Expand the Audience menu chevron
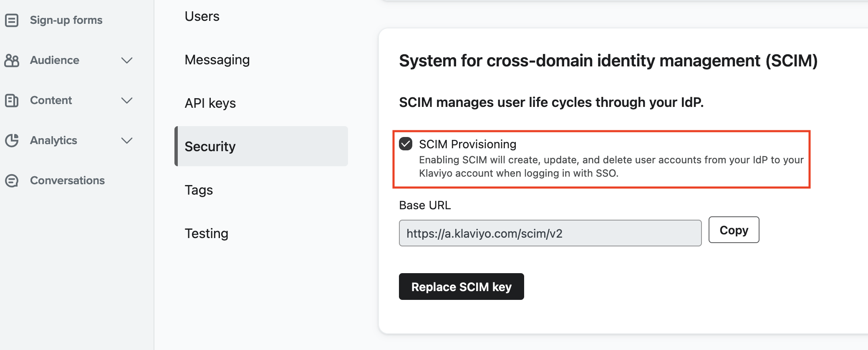The width and height of the screenshot is (868, 350). click(127, 61)
